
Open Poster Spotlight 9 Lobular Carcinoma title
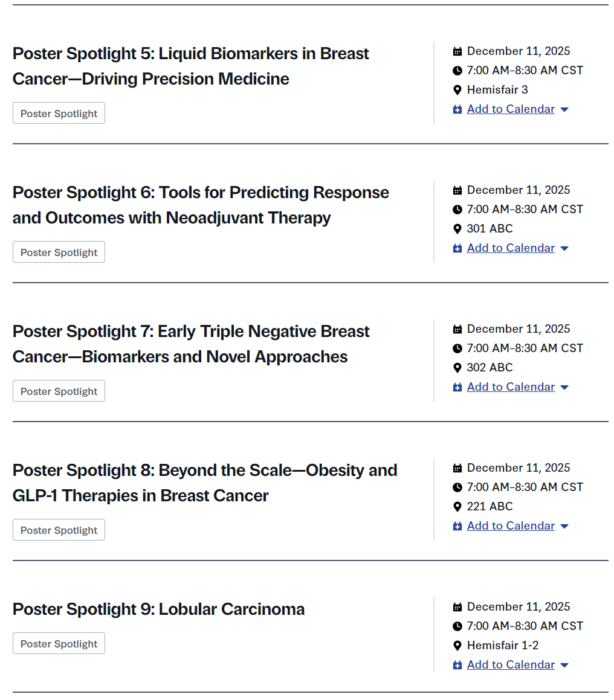[158, 609]
